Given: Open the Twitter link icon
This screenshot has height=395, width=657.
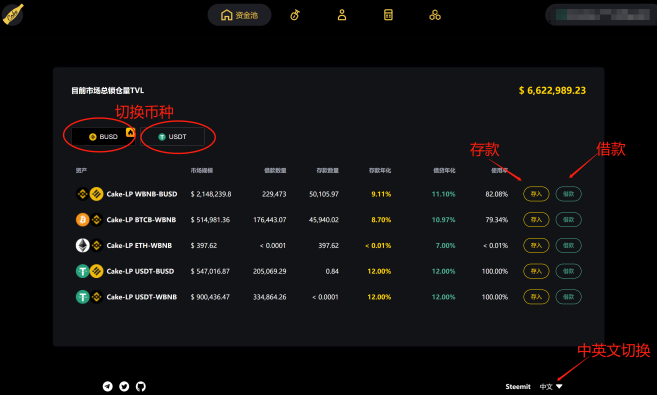Looking at the screenshot, I should tap(124, 386).
